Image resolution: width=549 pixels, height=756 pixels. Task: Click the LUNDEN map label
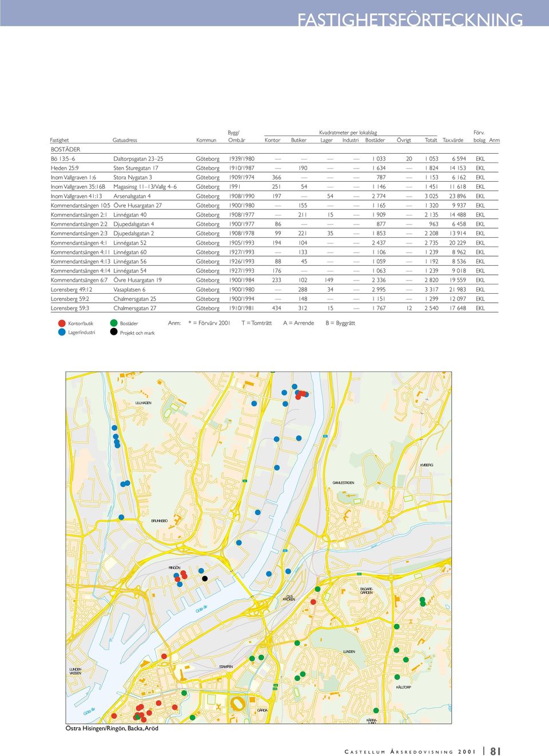point(349,651)
